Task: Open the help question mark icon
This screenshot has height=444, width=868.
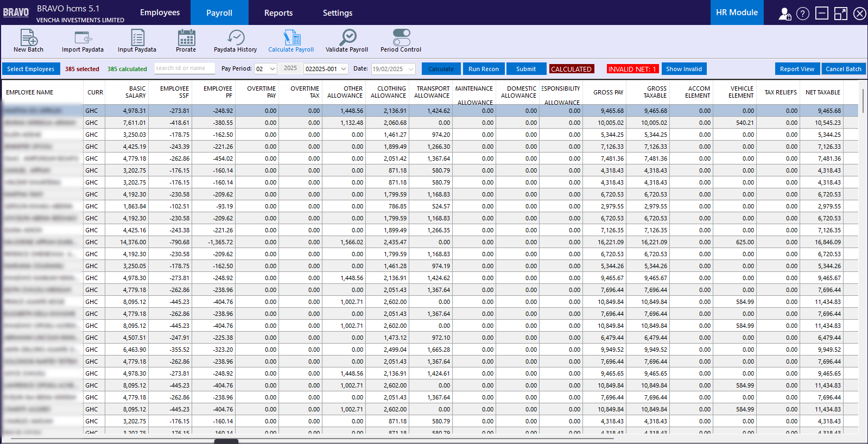Action: coord(802,14)
